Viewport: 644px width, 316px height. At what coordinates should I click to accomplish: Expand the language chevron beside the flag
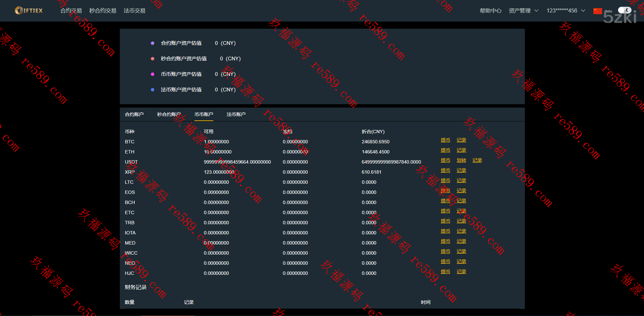[x=608, y=11]
